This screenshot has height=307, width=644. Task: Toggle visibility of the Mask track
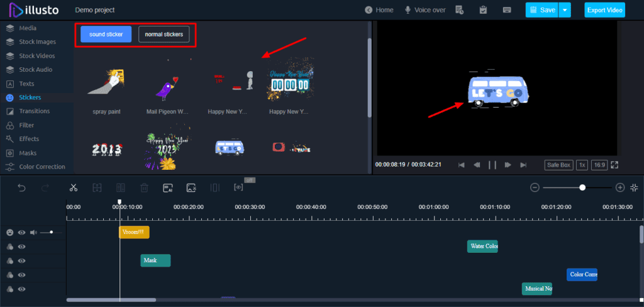[21, 260]
